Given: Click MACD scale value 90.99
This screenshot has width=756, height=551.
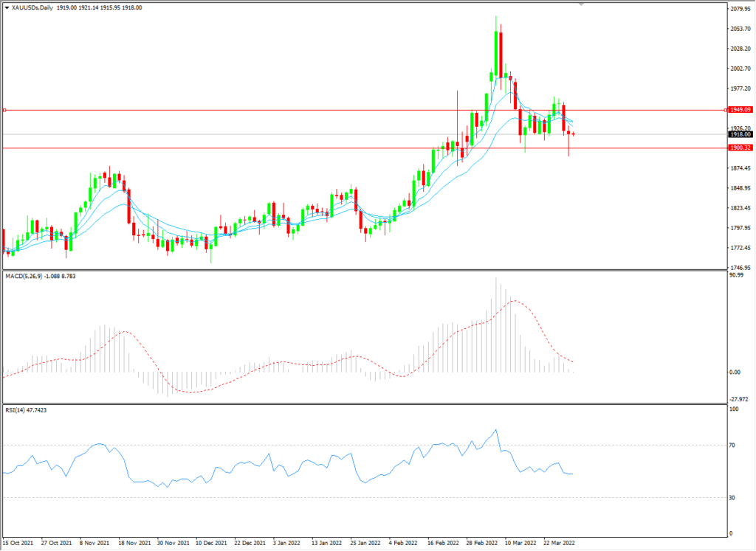Looking at the screenshot, I should tap(735, 276).
